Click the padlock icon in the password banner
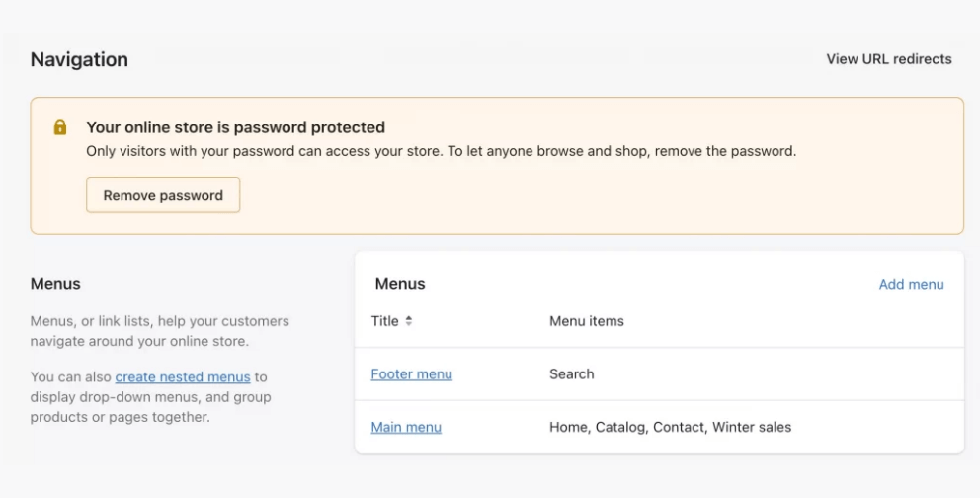Viewport: 980px width, 498px height. pos(60,127)
